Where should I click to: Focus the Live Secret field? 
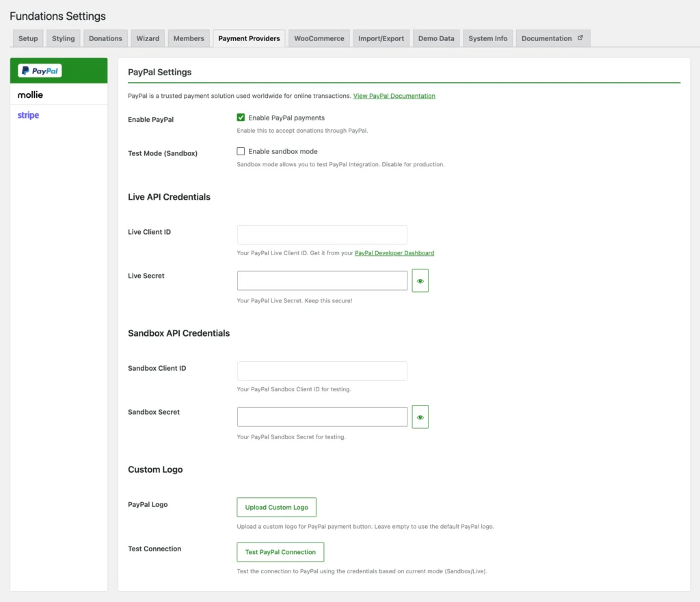tap(323, 280)
